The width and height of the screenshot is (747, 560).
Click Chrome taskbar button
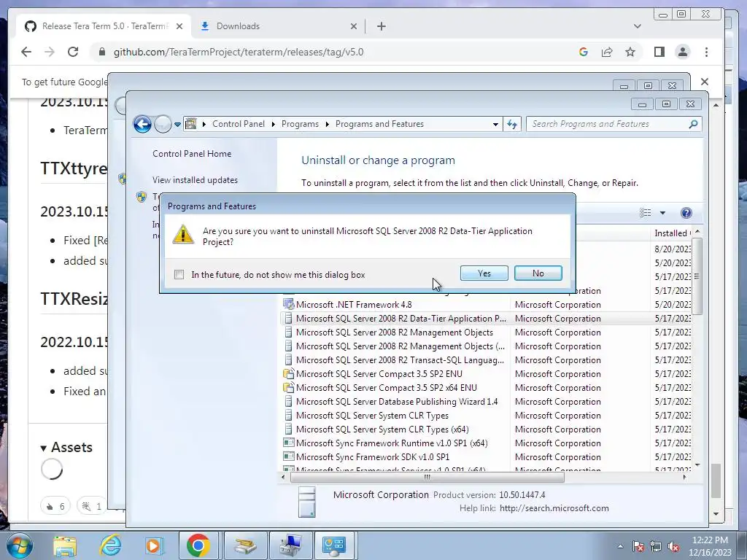point(198,545)
